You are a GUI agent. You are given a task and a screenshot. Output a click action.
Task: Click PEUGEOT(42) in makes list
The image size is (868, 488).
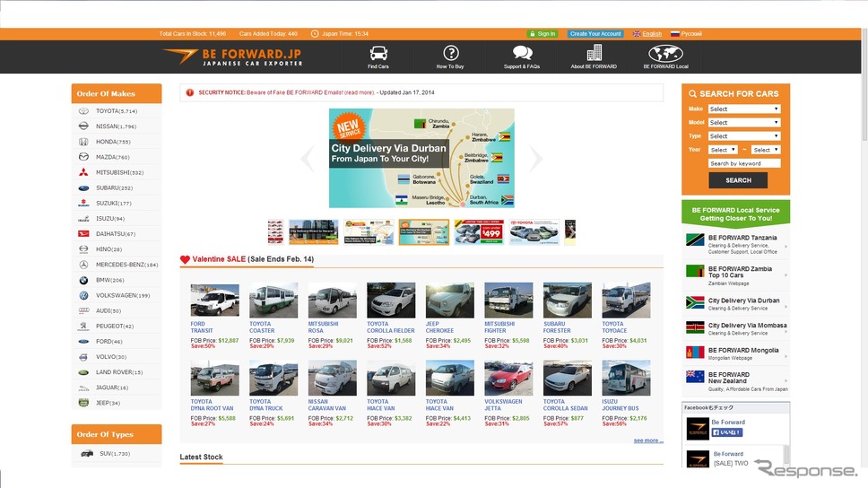[115, 327]
